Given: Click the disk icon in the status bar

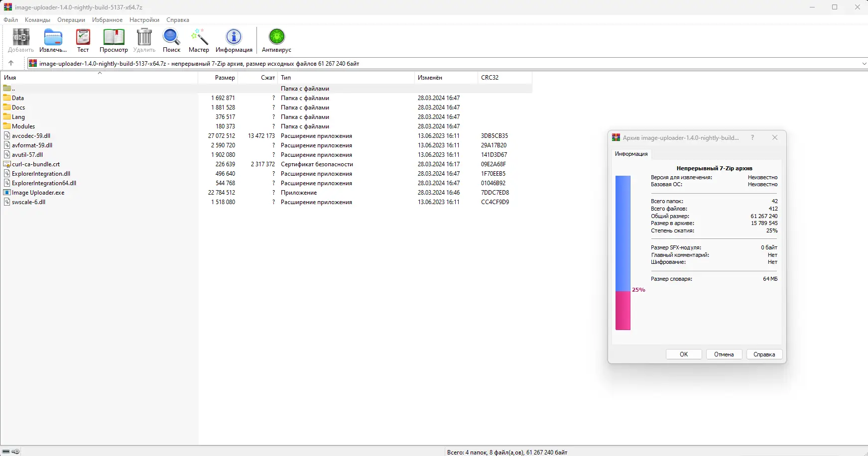Looking at the screenshot, I should pyautogui.click(x=6, y=452).
